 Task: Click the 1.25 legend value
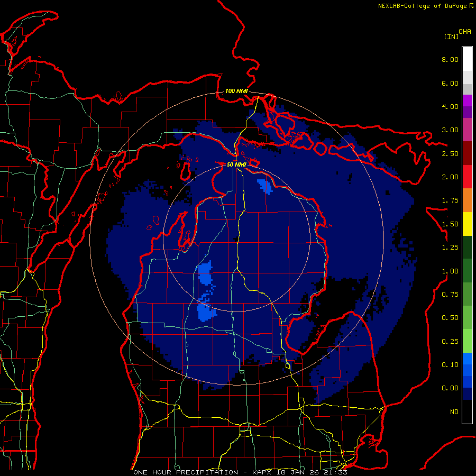pyautogui.click(x=450, y=248)
